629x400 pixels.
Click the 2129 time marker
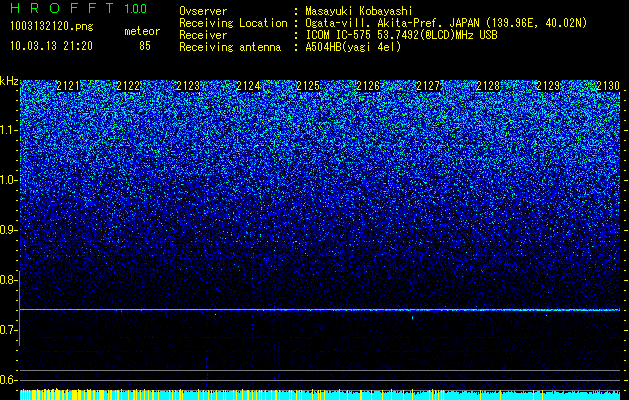point(548,86)
